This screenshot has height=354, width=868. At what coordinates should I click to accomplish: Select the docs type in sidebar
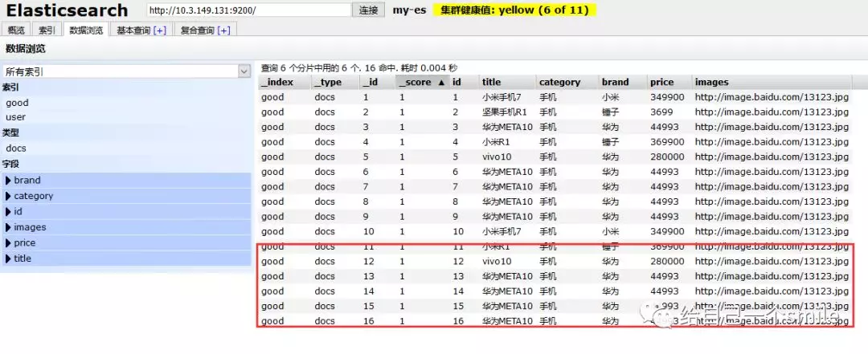coord(16,149)
